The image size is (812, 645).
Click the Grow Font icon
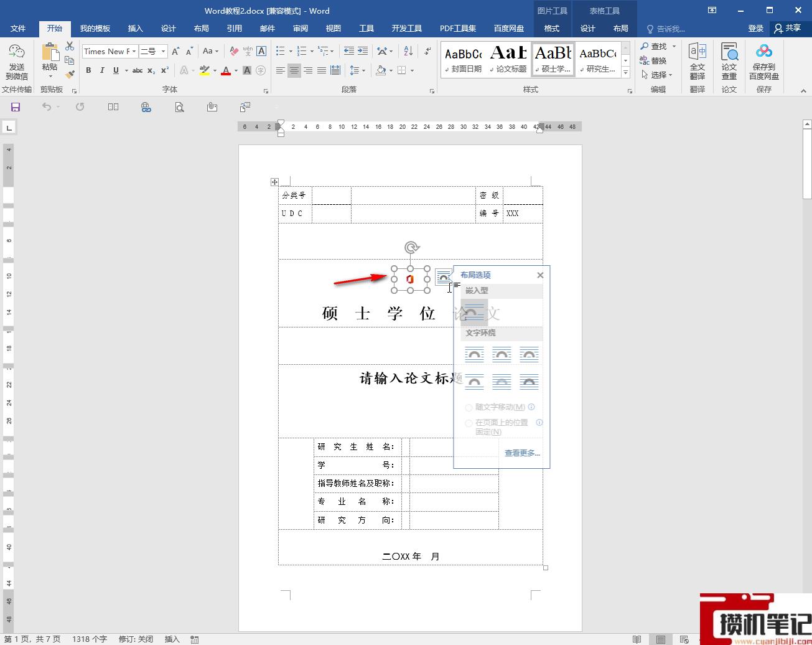click(175, 51)
